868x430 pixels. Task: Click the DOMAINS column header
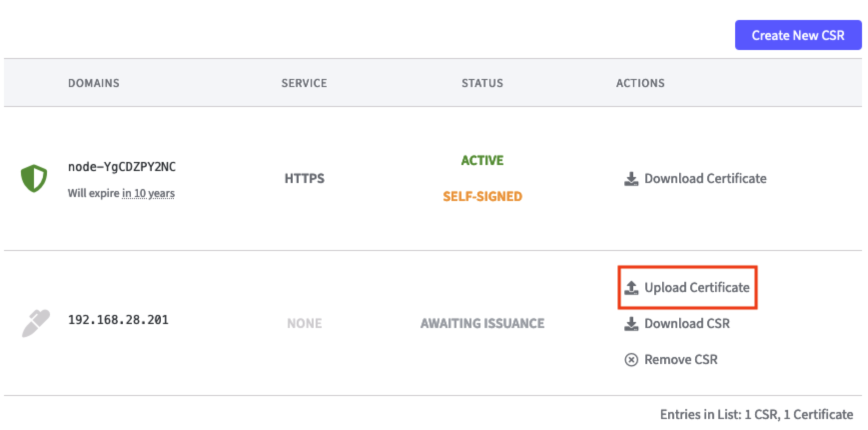[94, 83]
